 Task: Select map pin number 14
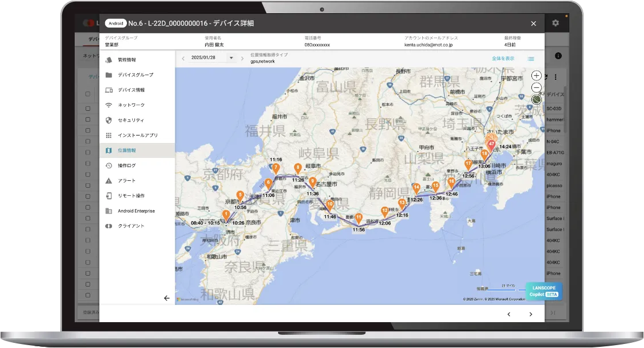(x=417, y=189)
